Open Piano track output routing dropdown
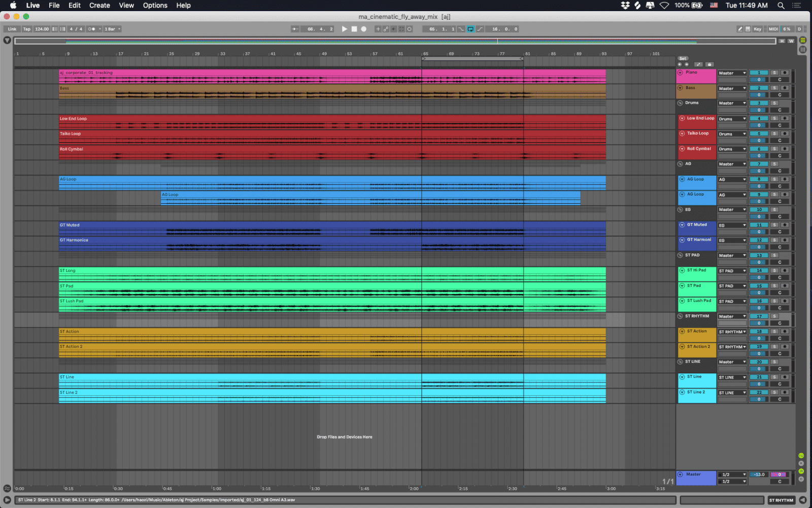 732,73
